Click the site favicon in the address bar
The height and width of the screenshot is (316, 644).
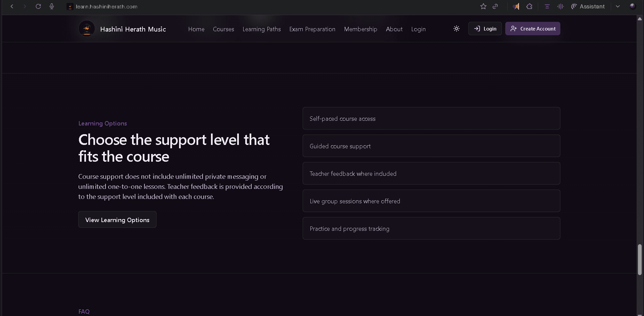70,7
